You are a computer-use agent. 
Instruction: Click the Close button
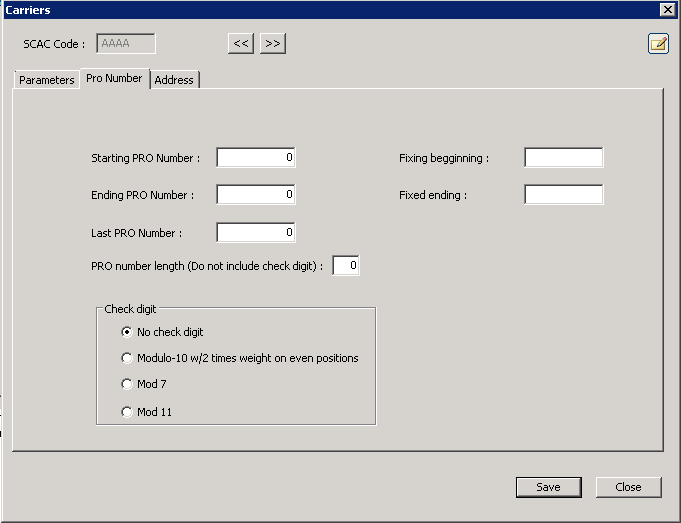tap(628, 487)
